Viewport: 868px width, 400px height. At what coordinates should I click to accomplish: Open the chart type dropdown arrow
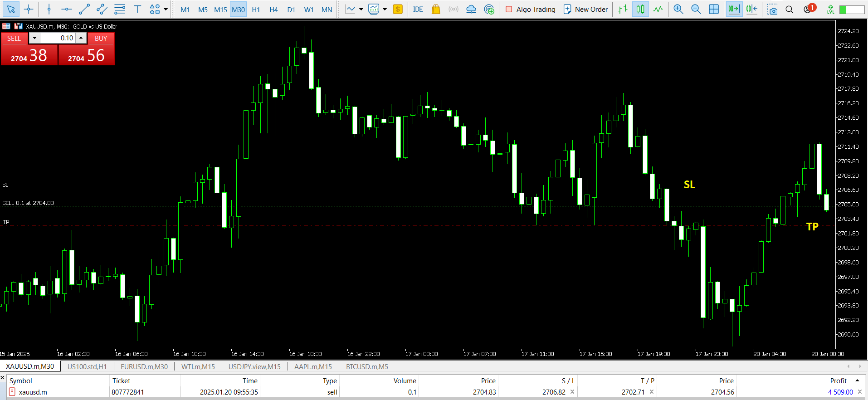(x=361, y=9)
